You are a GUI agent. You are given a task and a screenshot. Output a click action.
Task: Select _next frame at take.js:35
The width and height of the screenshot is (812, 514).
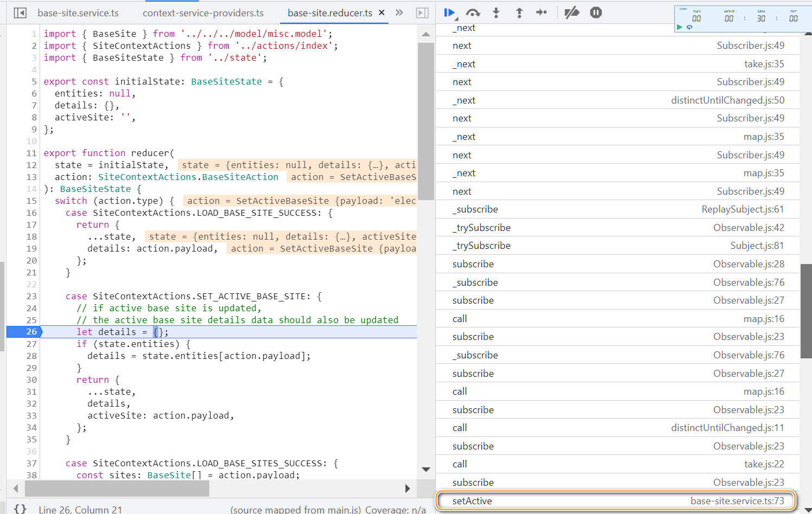tap(618, 64)
